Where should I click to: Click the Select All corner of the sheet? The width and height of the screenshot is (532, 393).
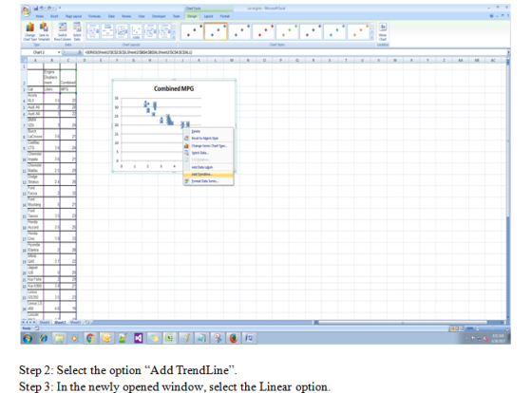(24, 61)
